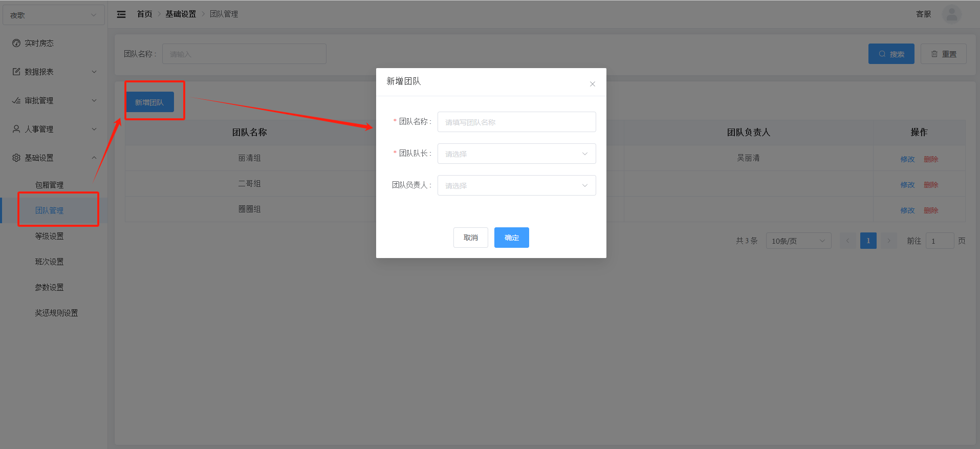Click the 吴丽清 team owner cell
Image resolution: width=980 pixels, height=449 pixels.
[x=748, y=158]
